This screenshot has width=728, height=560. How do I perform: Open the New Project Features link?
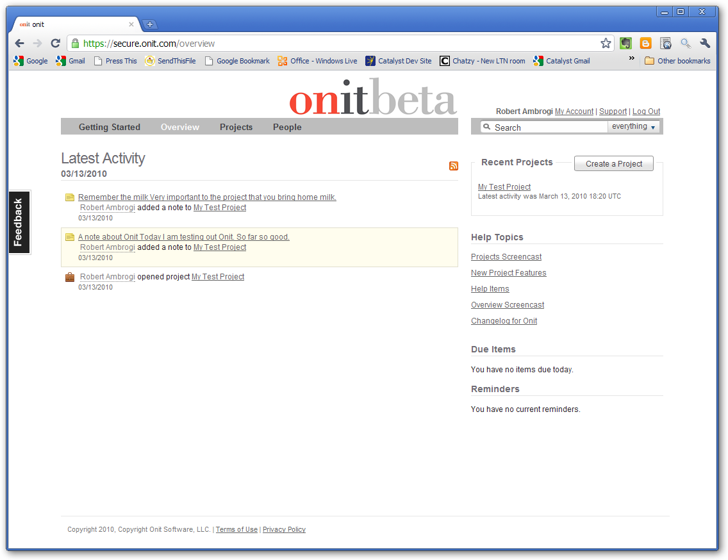click(x=508, y=273)
